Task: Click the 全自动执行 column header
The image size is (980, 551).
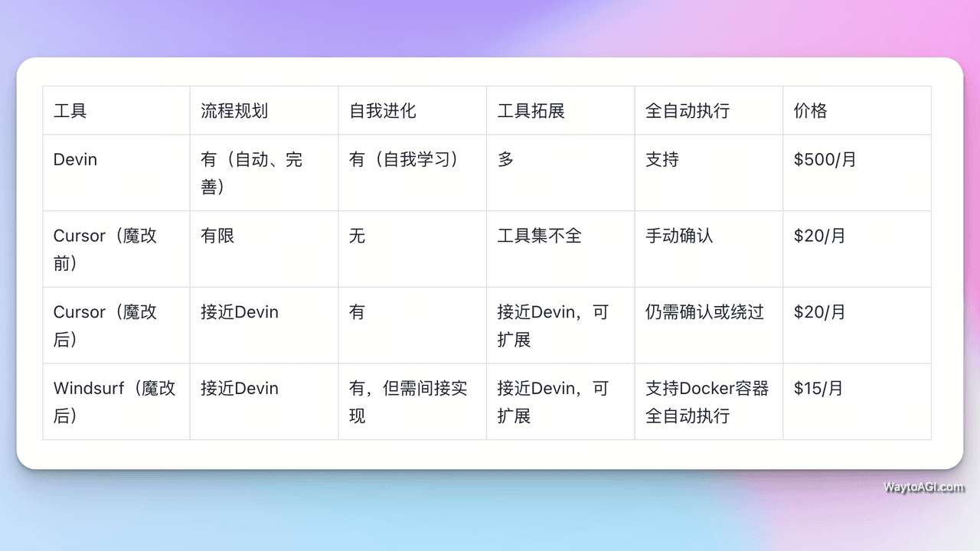Action: click(709, 110)
